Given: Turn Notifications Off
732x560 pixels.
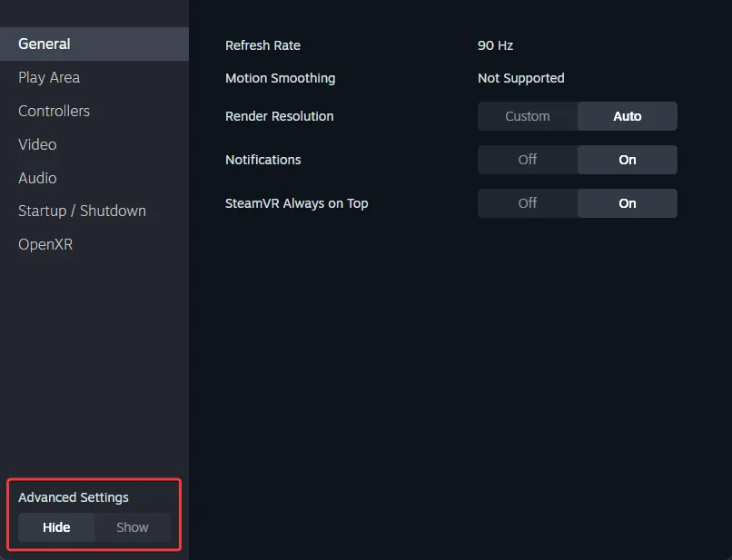Looking at the screenshot, I should 528,160.
